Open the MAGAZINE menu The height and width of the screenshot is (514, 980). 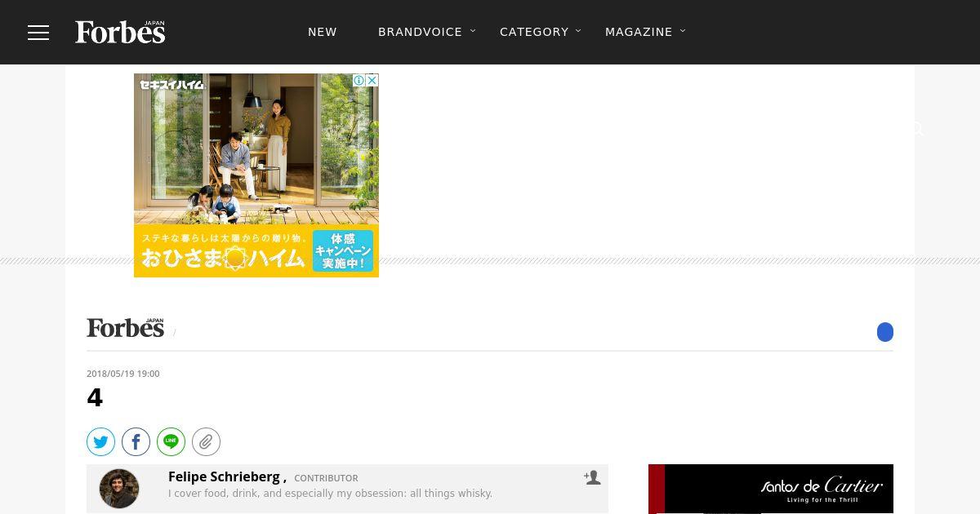[x=639, y=32]
